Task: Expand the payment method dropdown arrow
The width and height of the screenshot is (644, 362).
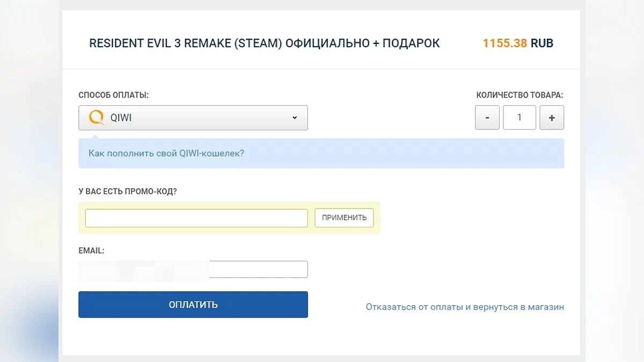Action: tap(294, 118)
